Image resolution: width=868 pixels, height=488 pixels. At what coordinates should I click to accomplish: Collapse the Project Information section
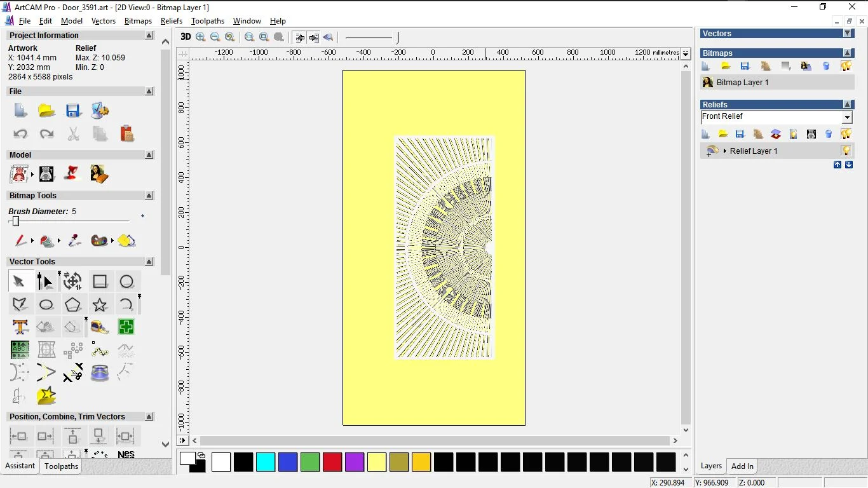149,36
